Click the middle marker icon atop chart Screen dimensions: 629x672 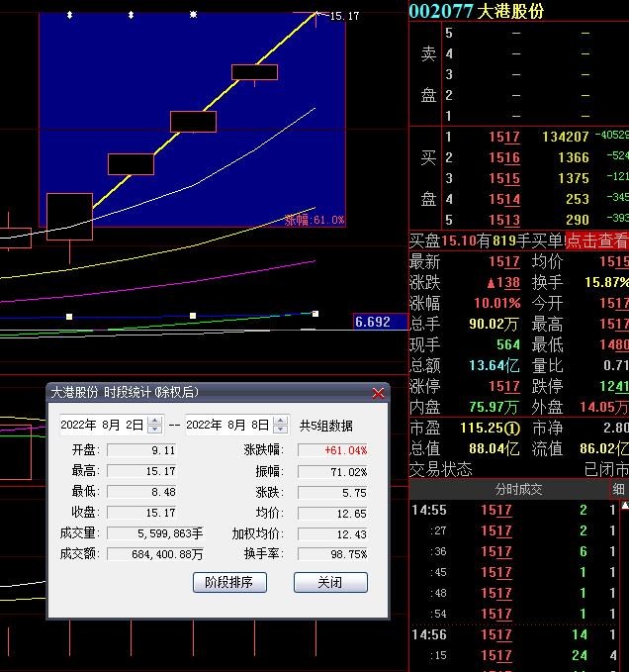pos(132,15)
